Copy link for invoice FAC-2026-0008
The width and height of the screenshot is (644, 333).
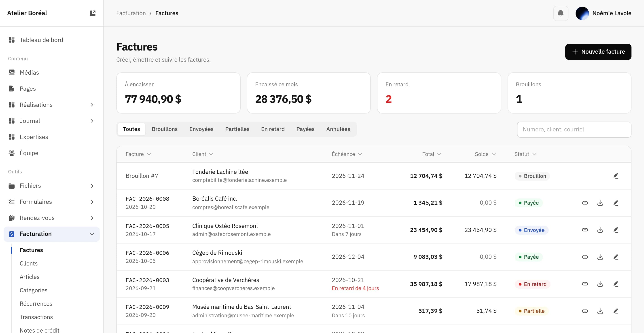[585, 203]
